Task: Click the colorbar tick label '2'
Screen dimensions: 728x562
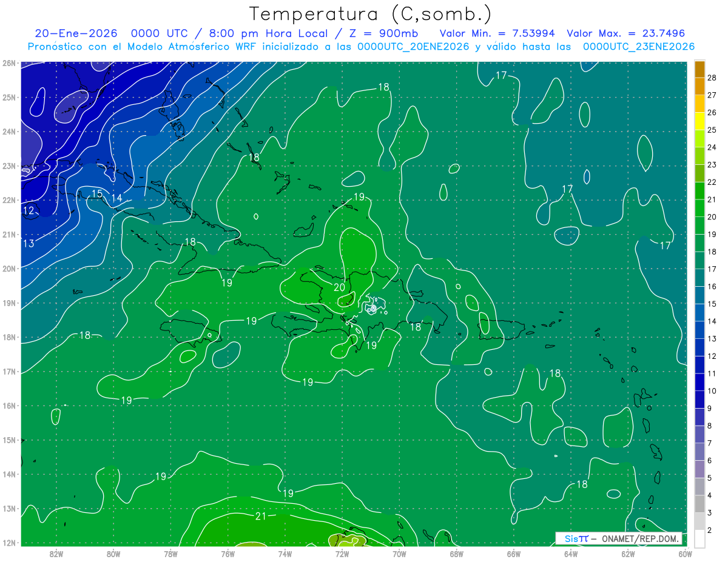Action: (710, 530)
